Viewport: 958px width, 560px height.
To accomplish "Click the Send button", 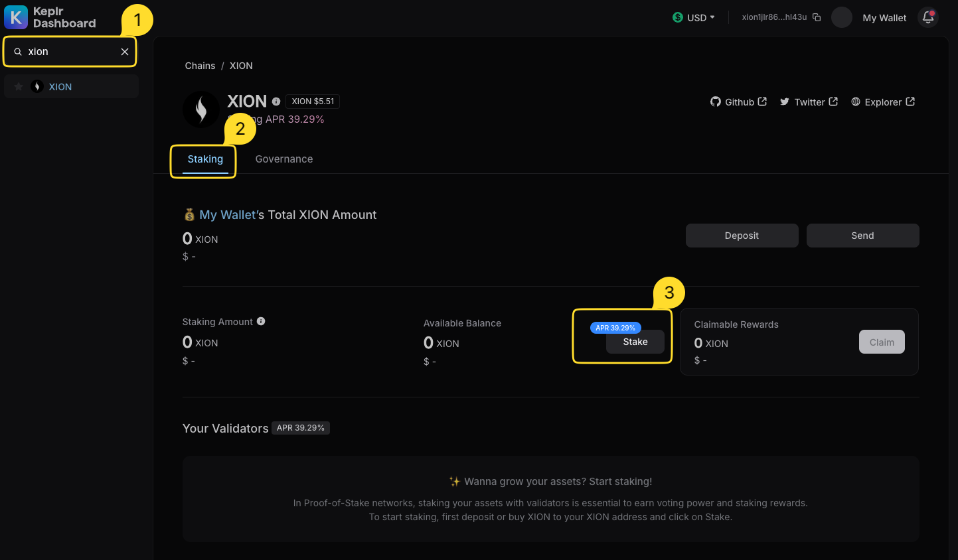I will pos(862,235).
